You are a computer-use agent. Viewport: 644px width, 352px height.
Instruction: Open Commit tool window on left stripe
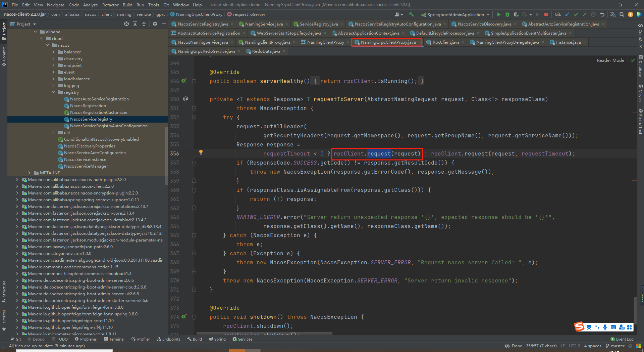tap(4, 56)
